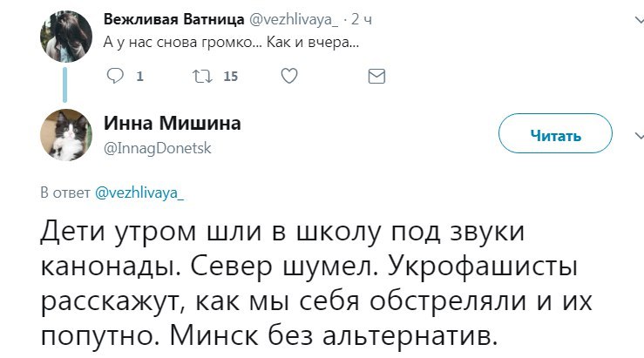
Task: Like the tweet with heart icon
Action: click(289, 76)
